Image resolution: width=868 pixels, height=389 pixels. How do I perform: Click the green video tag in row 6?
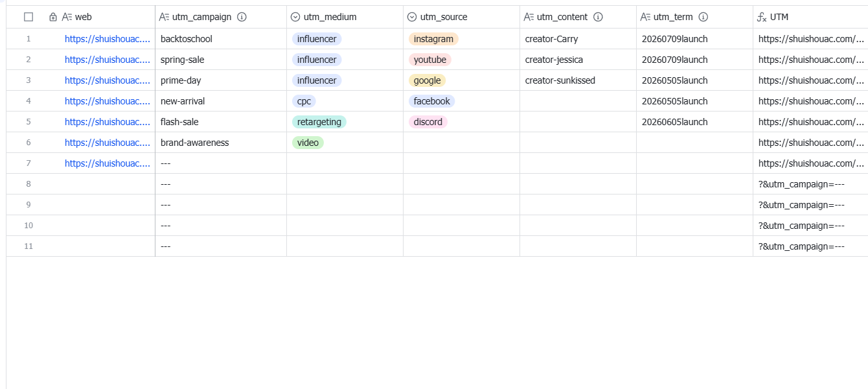[x=308, y=143]
